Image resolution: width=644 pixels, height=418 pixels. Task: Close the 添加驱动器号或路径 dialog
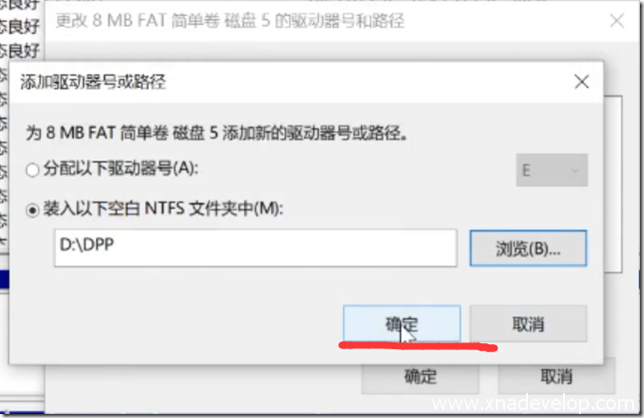click(582, 82)
